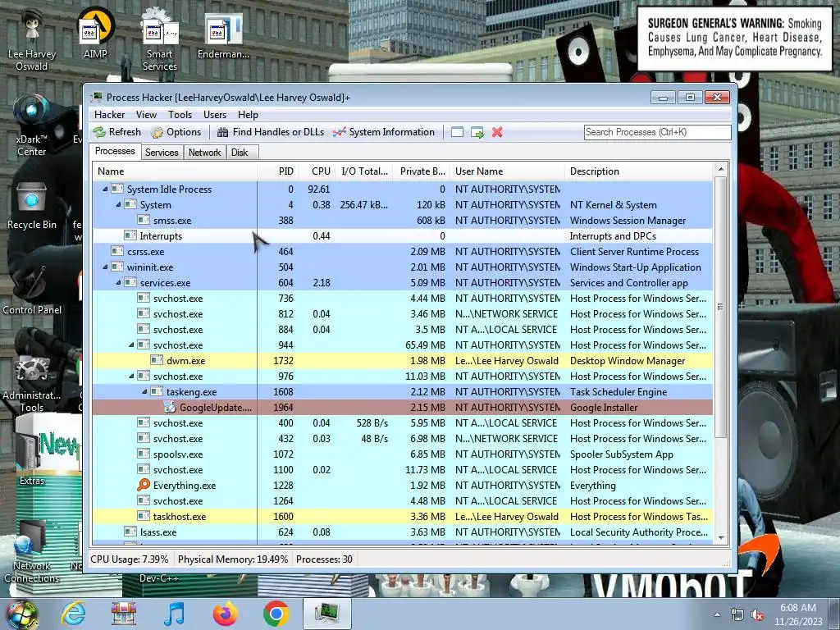Switch to the Network tab

tap(204, 152)
